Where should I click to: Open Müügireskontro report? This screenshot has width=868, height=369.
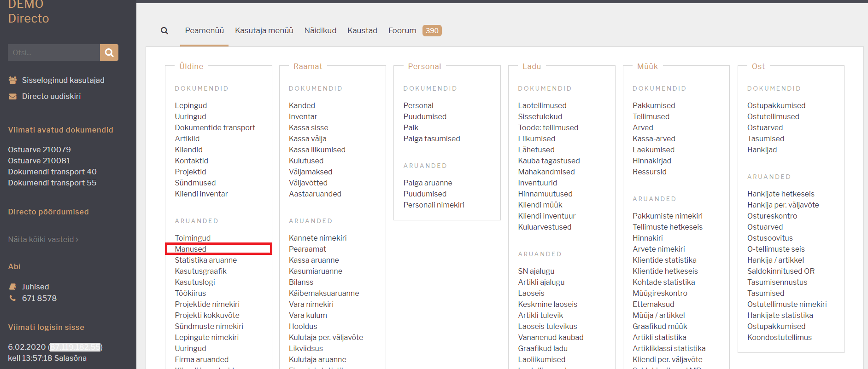(x=660, y=293)
